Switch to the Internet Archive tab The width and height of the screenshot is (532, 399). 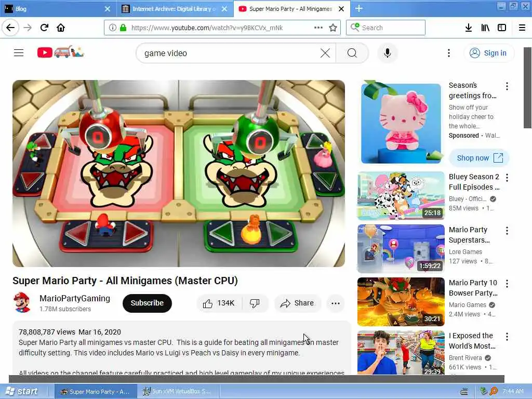[x=169, y=9]
